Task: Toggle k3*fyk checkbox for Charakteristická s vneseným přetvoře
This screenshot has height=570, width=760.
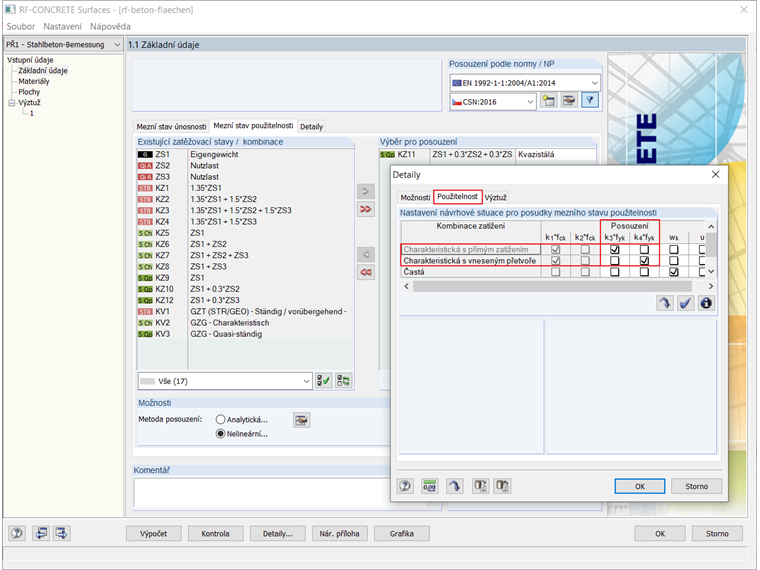Action: pyautogui.click(x=615, y=261)
